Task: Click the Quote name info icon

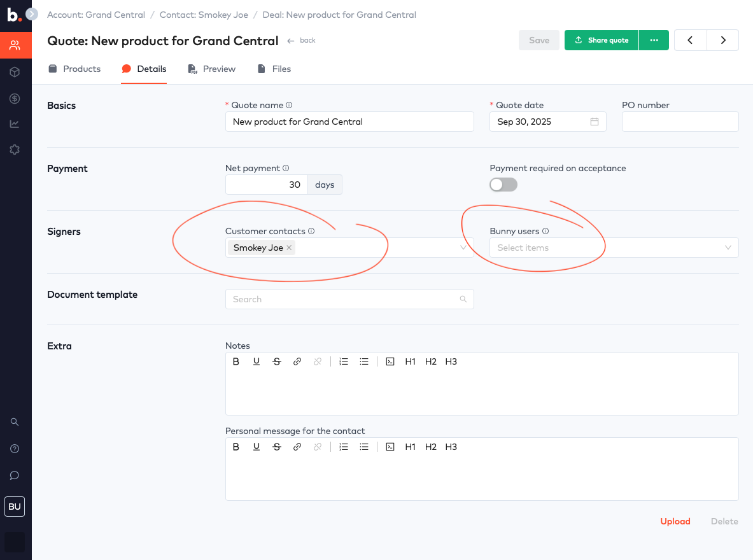Action: [x=289, y=105]
